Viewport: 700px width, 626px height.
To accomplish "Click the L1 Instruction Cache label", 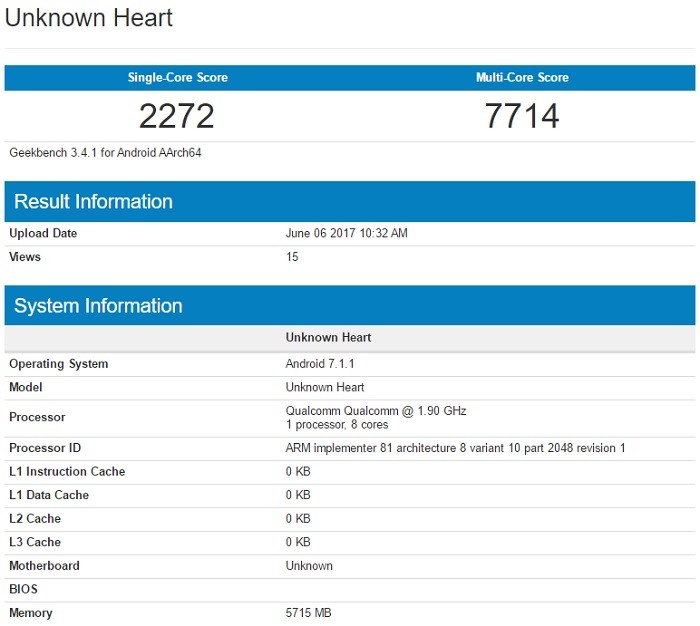I will (x=67, y=472).
